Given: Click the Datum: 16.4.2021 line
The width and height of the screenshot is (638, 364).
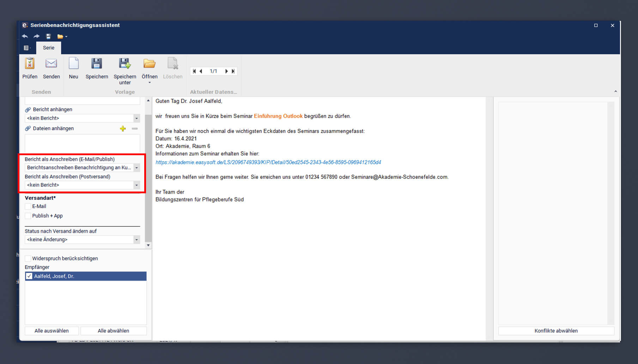Looking at the screenshot, I should coord(176,139).
